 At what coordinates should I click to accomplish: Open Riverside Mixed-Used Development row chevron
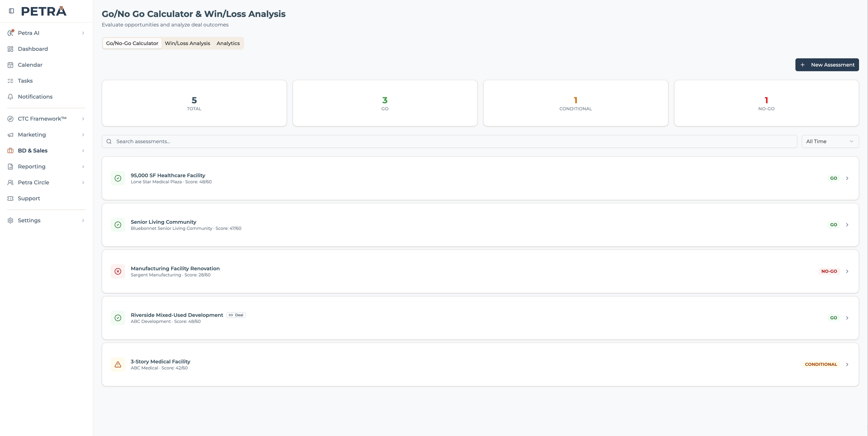click(847, 318)
